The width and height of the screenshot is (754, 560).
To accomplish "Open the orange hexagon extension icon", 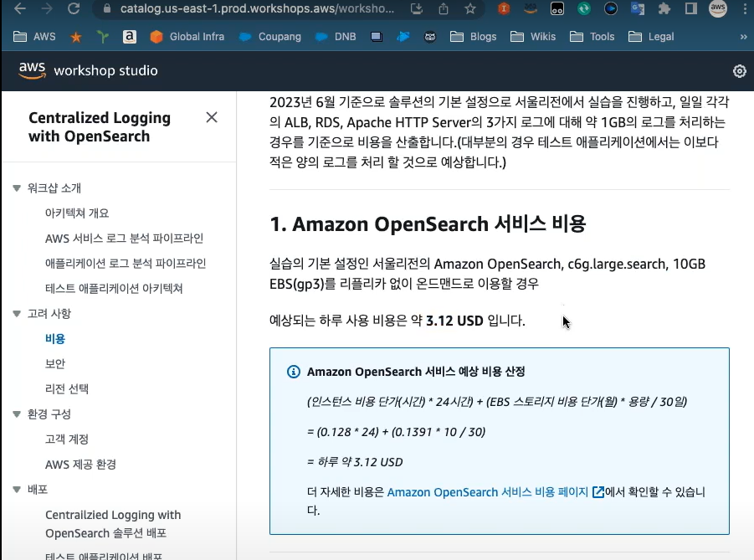I will [504, 8].
